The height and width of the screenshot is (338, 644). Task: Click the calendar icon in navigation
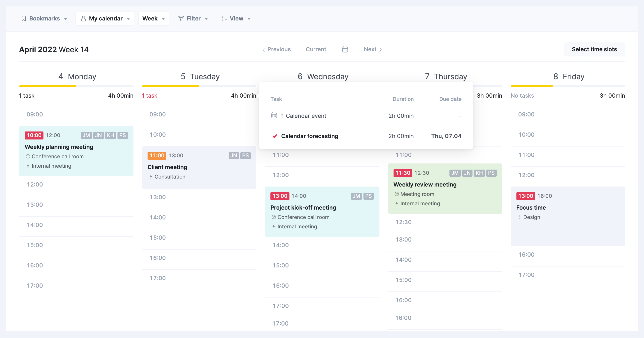click(345, 49)
